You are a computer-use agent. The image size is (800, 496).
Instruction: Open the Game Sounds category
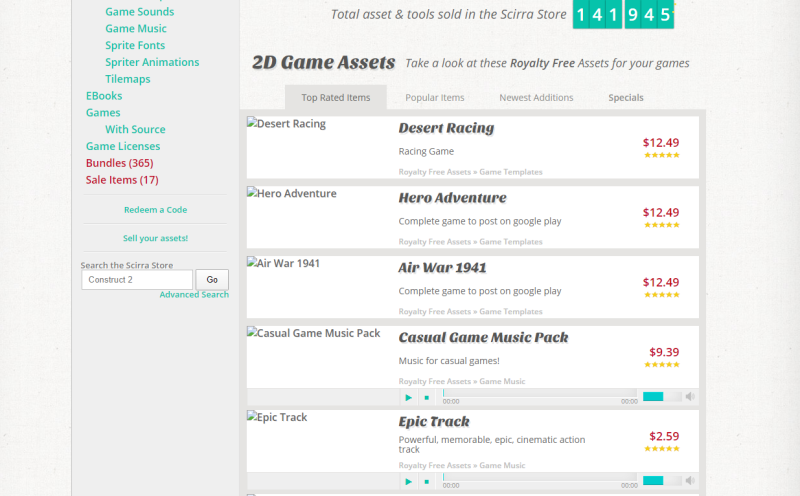139,12
